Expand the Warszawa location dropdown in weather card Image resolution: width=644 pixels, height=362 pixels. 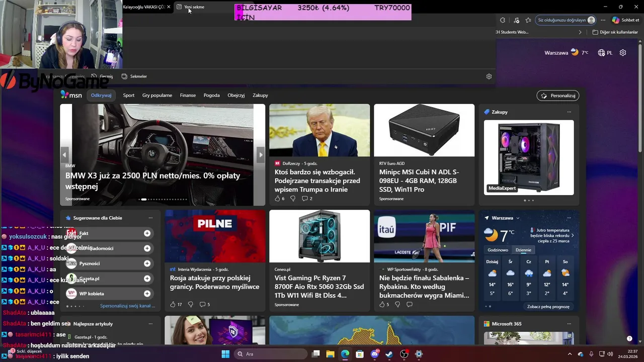(518, 218)
